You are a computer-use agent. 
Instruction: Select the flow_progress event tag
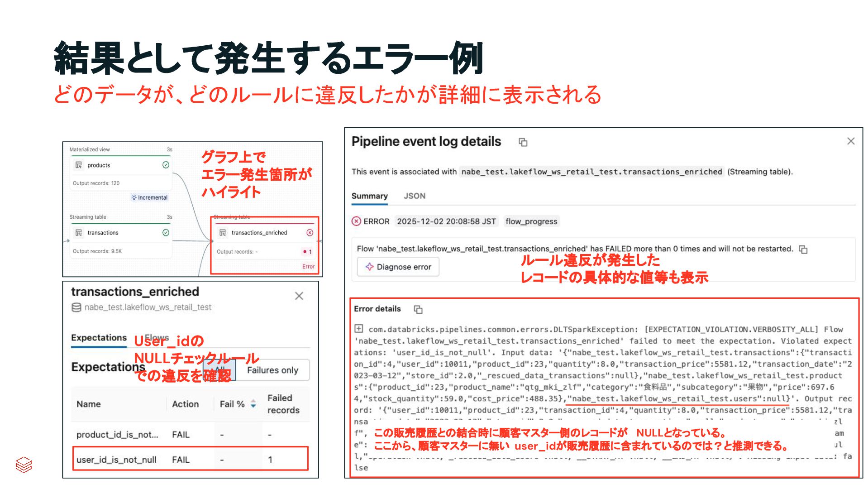point(531,221)
